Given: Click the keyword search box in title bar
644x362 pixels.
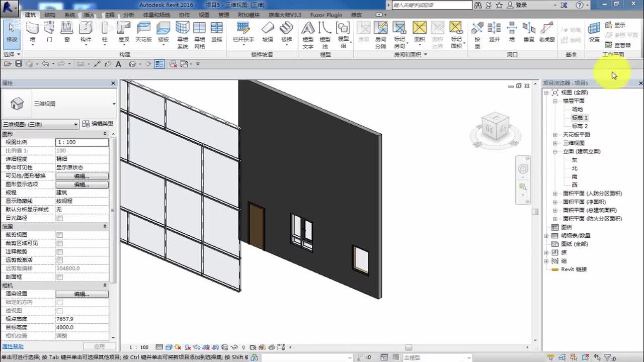Looking at the screenshot, I should point(432,5).
